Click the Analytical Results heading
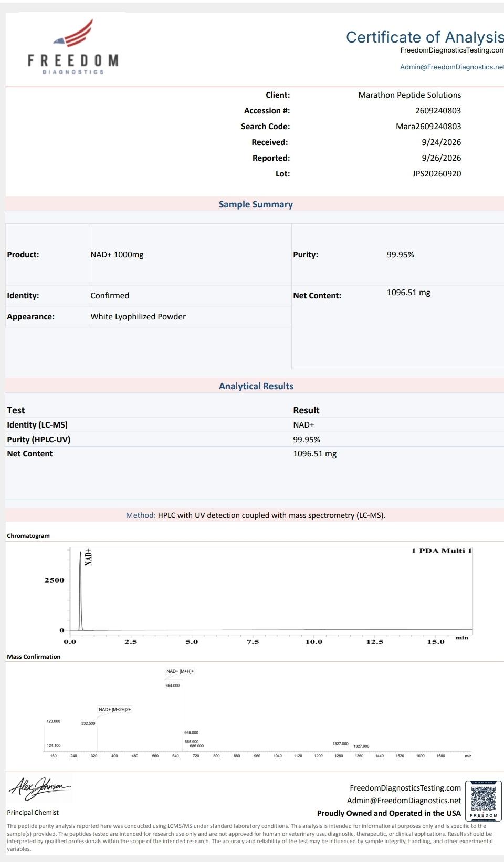 [256, 386]
